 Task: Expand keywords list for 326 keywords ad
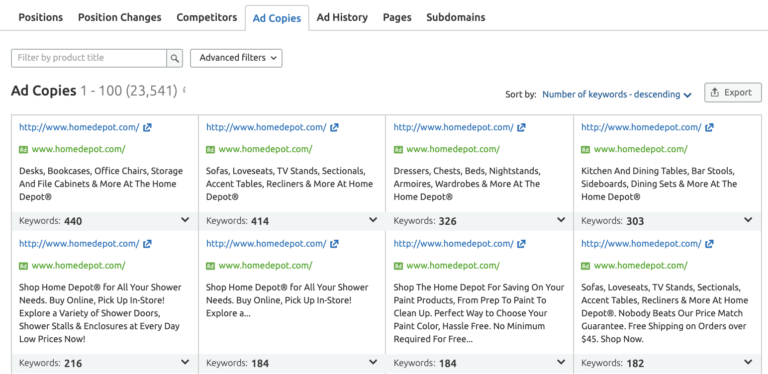coord(561,220)
